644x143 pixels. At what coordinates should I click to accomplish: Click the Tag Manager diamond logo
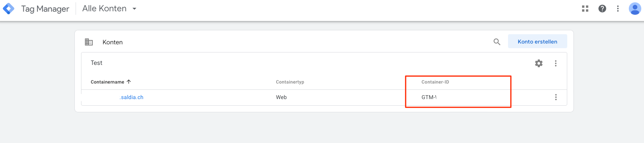(x=9, y=9)
